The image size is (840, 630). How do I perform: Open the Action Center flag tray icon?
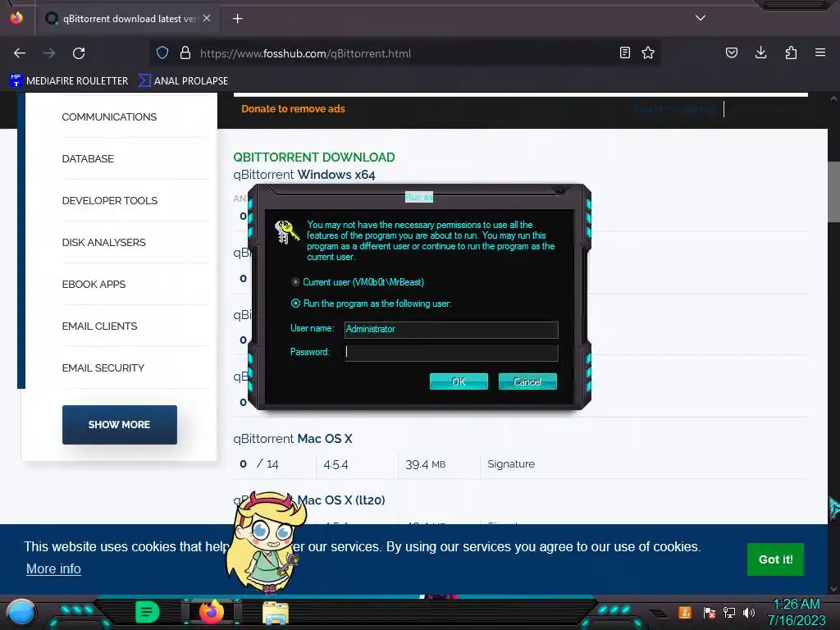pos(709,612)
